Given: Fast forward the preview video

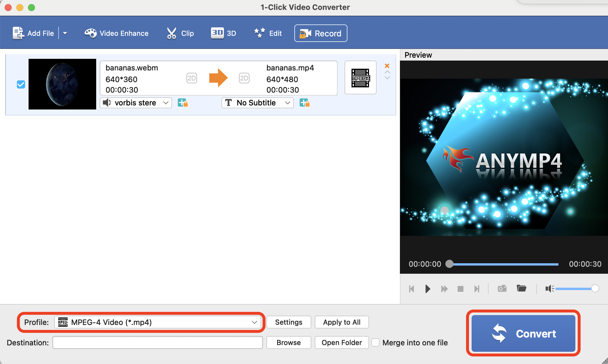Looking at the screenshot, I should (x=444, y=289).
